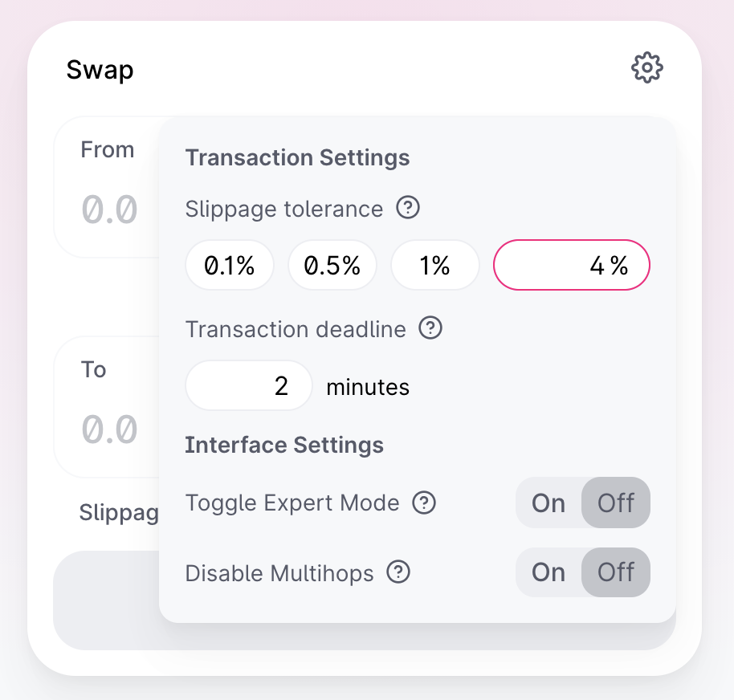
Task: Click the large gray swap button
Action: pos(104,600)
